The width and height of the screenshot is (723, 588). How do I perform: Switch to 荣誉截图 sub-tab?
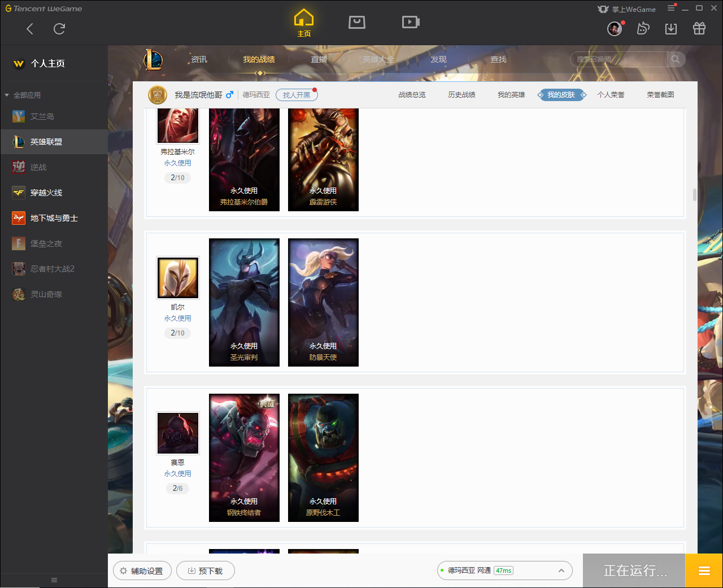[660, 95]
